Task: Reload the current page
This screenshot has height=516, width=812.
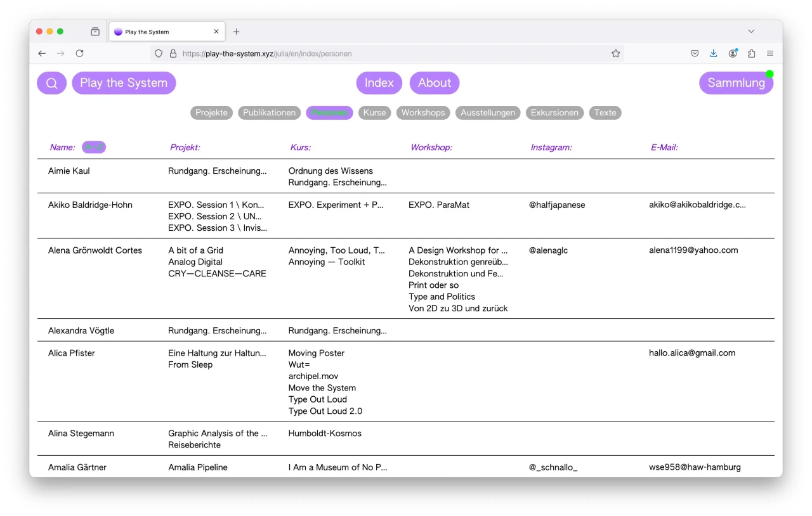Action: click(79, 54)
